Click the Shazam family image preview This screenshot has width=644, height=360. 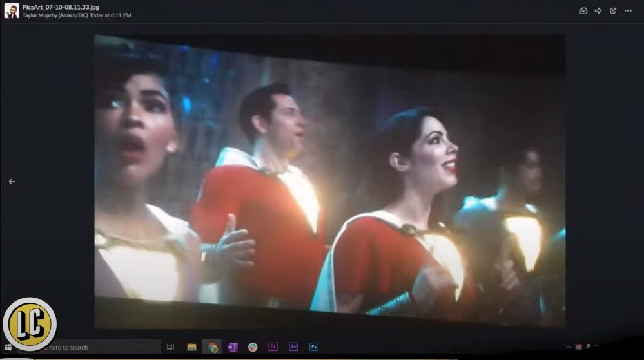click(330, 182)
